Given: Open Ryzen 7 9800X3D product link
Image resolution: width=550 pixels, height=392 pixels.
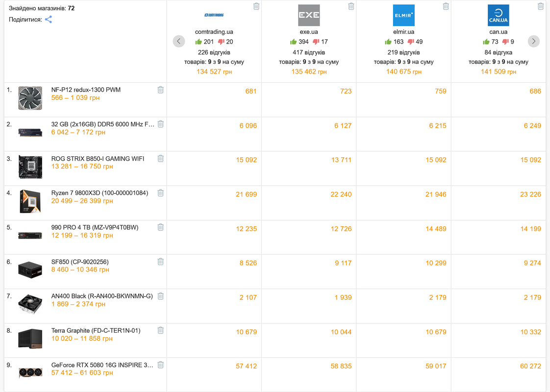Looking at the screenshot, I should click(x=100, y=193).
